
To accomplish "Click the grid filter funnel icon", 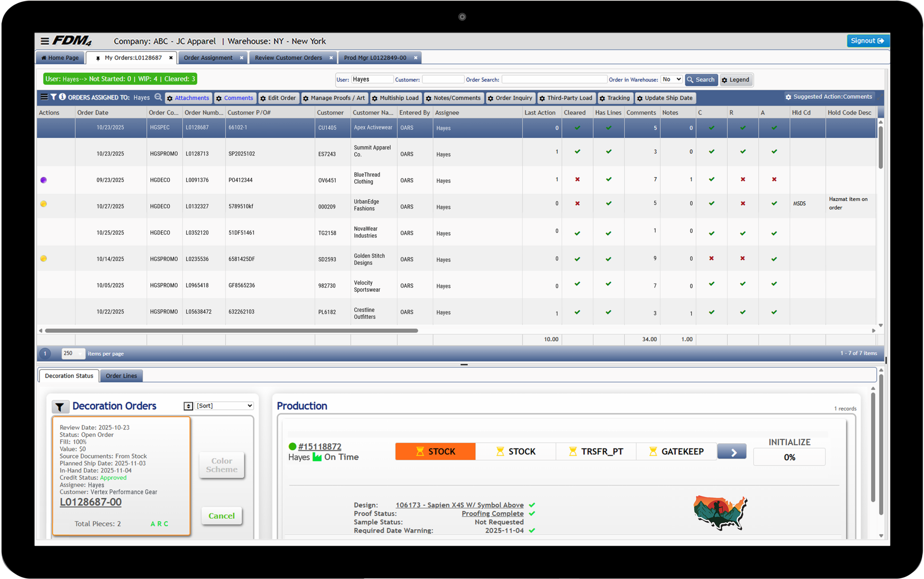I will pyautogui.click(x=54, y=97).
